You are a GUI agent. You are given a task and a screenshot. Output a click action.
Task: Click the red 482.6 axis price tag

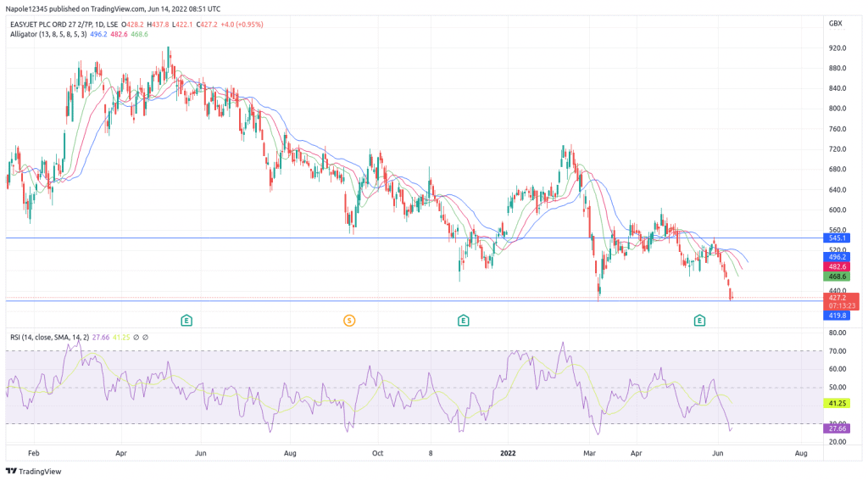tap(837, 266)
